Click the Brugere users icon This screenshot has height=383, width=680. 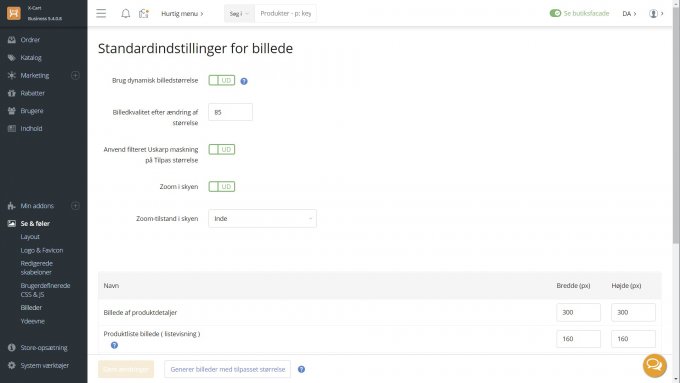12,111
